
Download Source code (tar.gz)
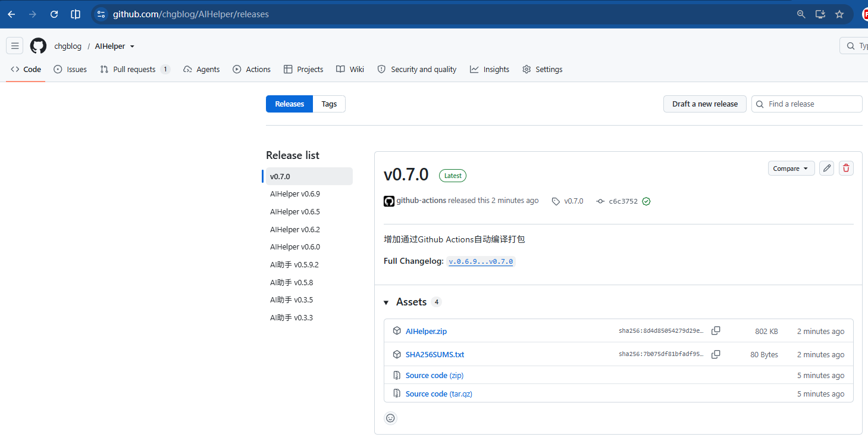[439, 394]
